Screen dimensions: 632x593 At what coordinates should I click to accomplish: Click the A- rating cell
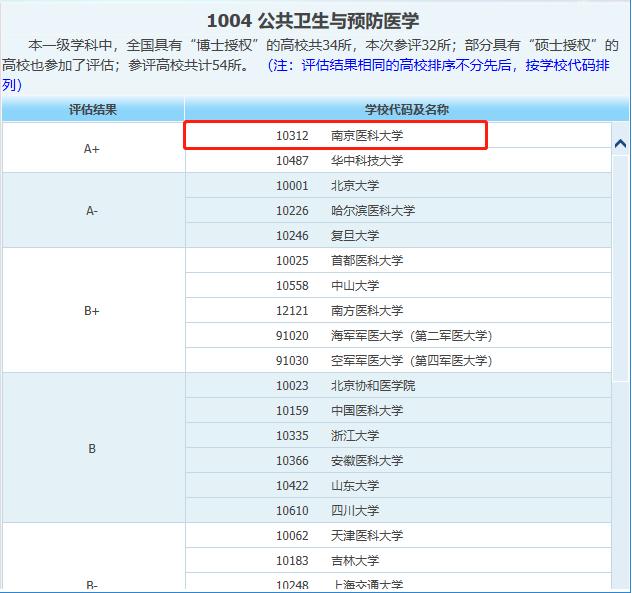coord(93,210)
